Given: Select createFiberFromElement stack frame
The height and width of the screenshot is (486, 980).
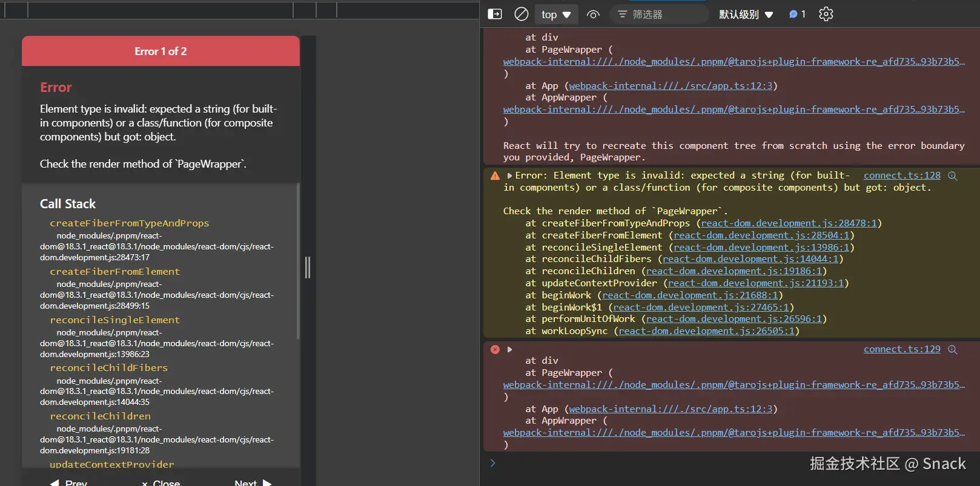Looking at the screenshot, I should 115,272.
